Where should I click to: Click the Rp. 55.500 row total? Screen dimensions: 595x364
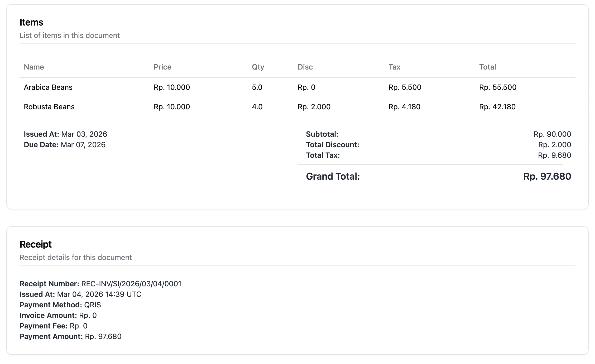pyautogui.click(x=498, y=87)
